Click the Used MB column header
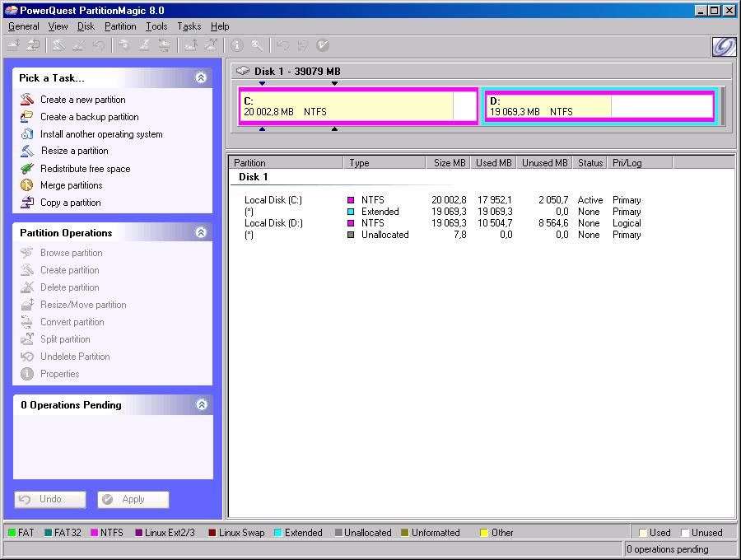The image size is (741, 560). click(x=493, y=162)
